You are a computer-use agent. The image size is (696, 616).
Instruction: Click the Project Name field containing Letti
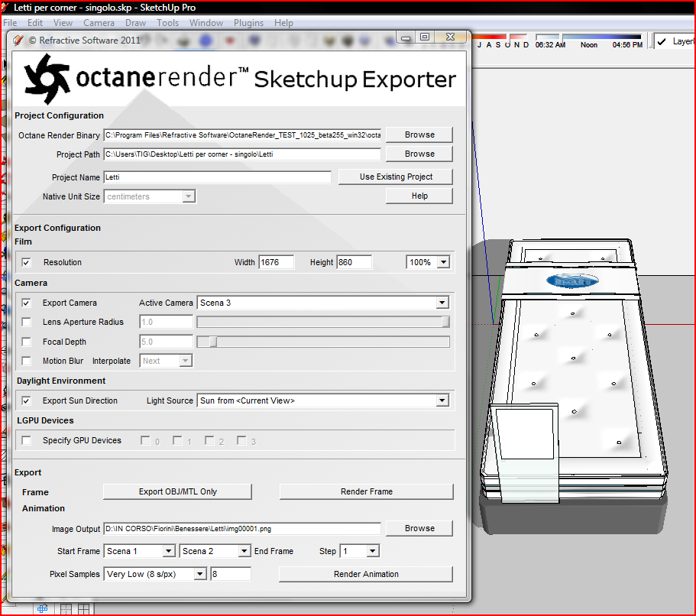218,177
